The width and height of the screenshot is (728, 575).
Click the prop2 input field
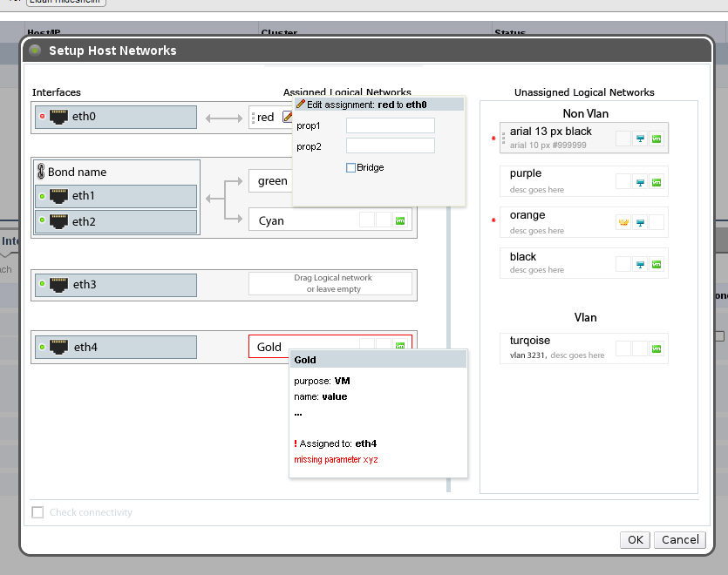tap(391, 146)
